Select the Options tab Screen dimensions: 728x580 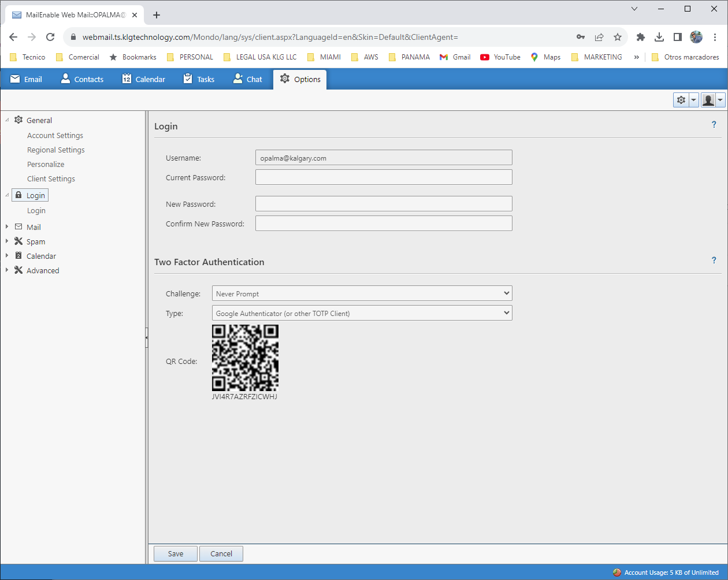pyautogui.click(x=300, y=79)
